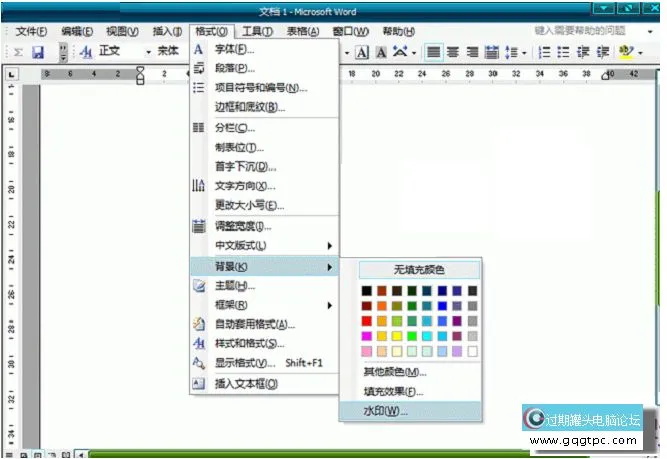Pick the white color swatch
This screenshot has height=459, width=667.
[472, 351]
